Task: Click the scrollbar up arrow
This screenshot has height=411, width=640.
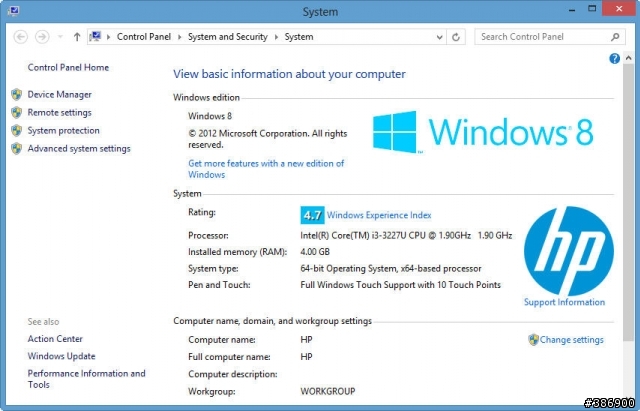Action: coord(629,58)
